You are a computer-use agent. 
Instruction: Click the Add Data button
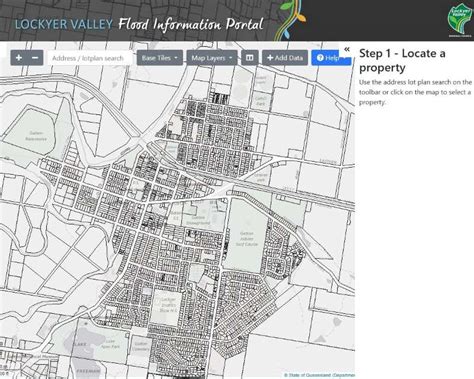[x=285, y=58]
